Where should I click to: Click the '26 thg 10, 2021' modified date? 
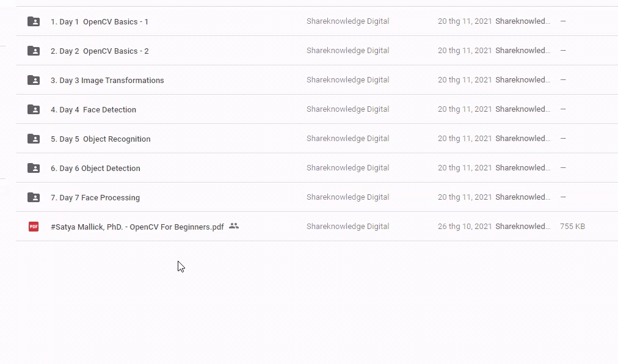point(465,227)
